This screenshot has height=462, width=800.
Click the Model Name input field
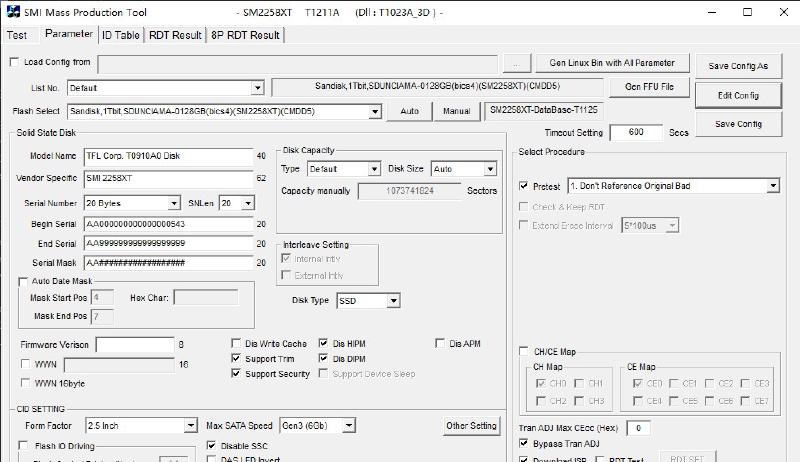click(168, 156)
